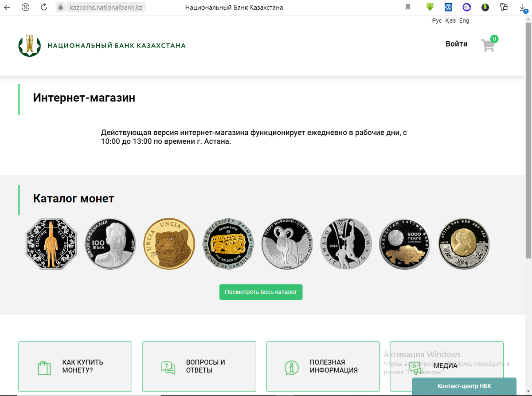The image size is (532, 396).
Task: Open the Golden Deer Gold of Nomads coin
Action: pos(228,244)
